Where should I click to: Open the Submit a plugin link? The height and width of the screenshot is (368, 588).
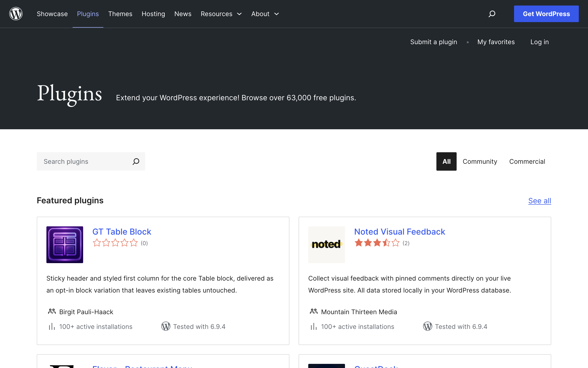pyautogui.click(x=434, y=42)
